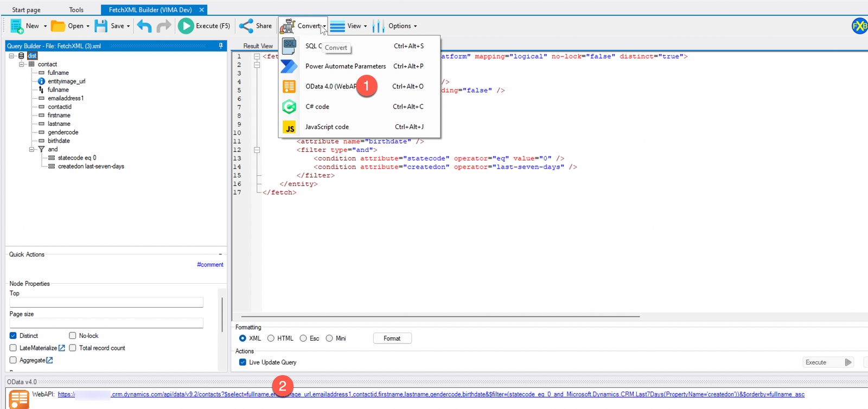The width and height of the screenshot is (868, 409).
Task: Choose OData 4.0 (WebAPI) from Convert menu
Action: coord(331,87)
